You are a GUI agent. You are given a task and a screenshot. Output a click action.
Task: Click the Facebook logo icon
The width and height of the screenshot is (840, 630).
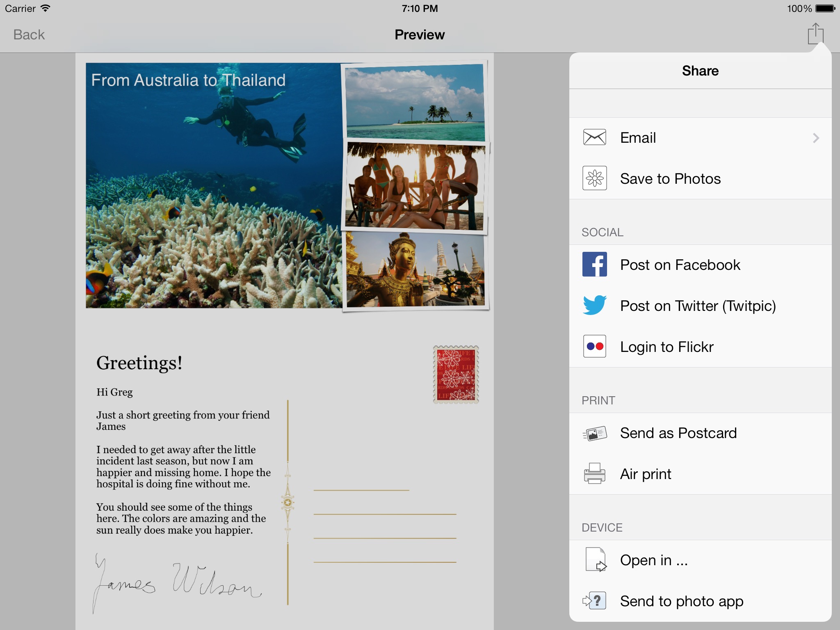coord(594,265)
